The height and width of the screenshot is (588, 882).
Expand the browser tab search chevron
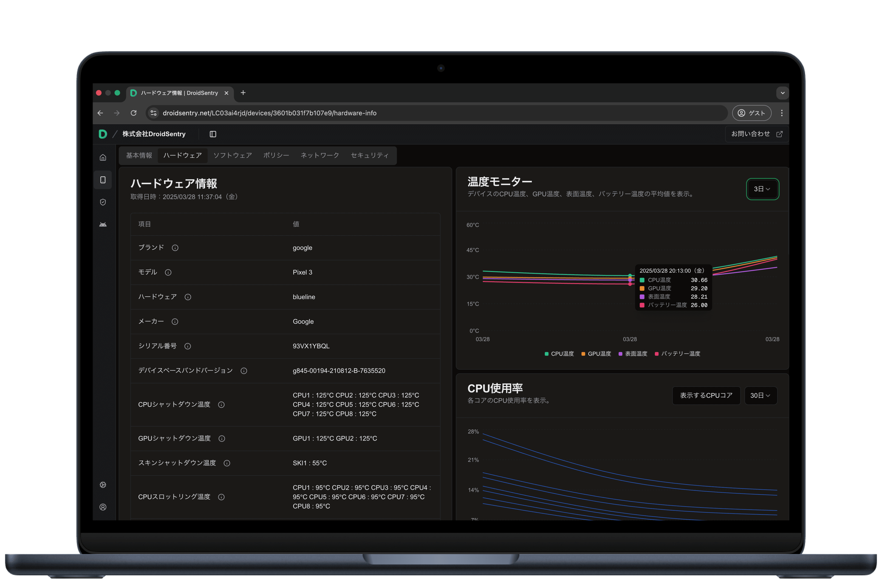click(x=782, y=93)
